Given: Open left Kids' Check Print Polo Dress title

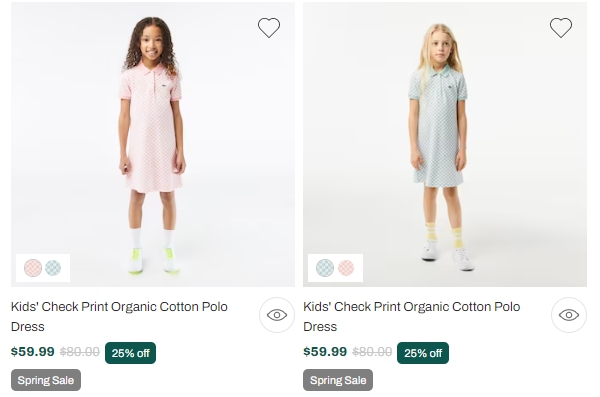Looking at the screenshot, I should (119, 317).
